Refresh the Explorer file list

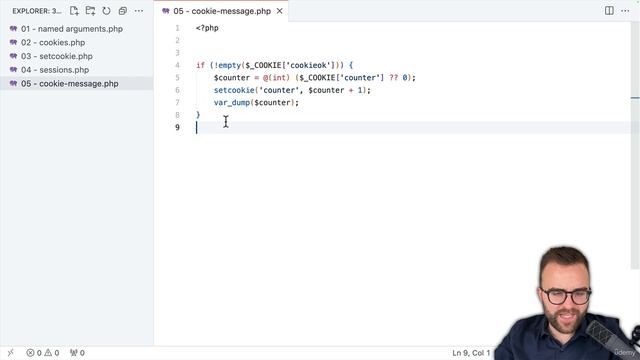[x=106, y=11]
